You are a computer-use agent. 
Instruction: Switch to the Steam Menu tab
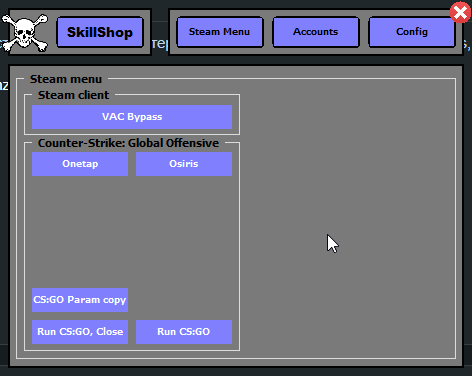(x=219, y=32)
